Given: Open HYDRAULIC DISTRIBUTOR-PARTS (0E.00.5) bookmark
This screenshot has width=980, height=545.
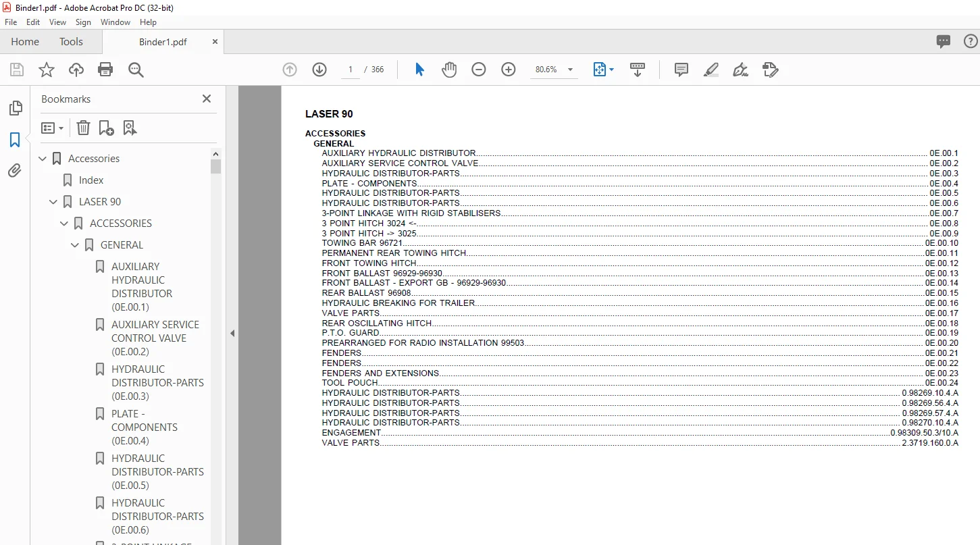Looking at the screenshot, I should (157, 472).
